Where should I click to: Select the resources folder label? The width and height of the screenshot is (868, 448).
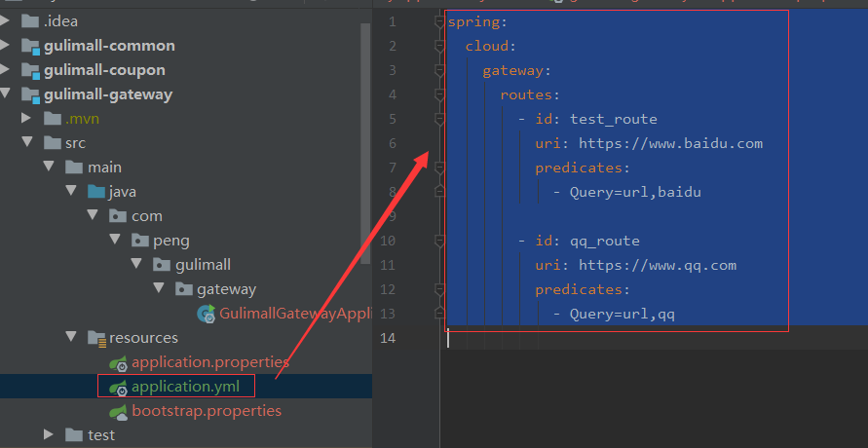coord(143,337)
